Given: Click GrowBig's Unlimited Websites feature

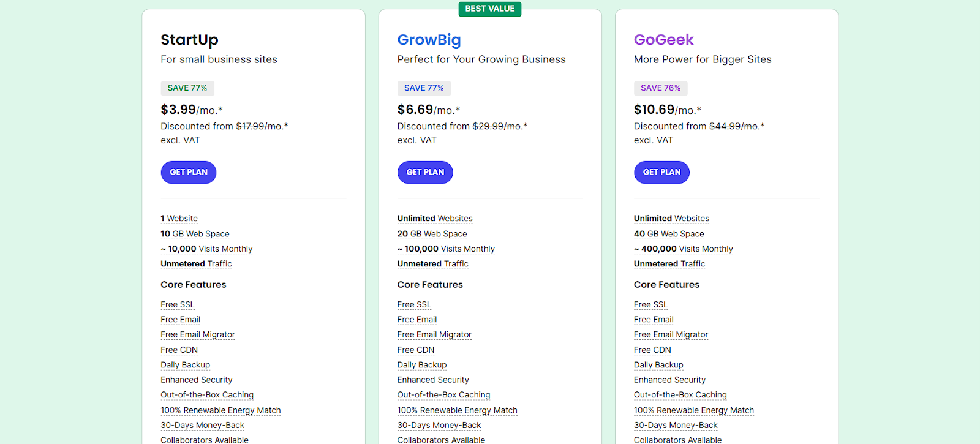Looking at the screenshot, I should (x=435, y=219).
